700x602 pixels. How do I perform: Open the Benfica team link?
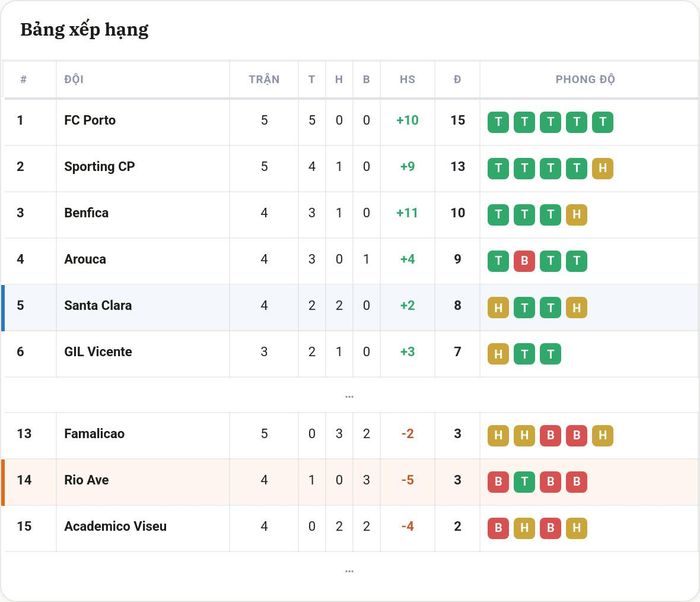tap(86, 213)
